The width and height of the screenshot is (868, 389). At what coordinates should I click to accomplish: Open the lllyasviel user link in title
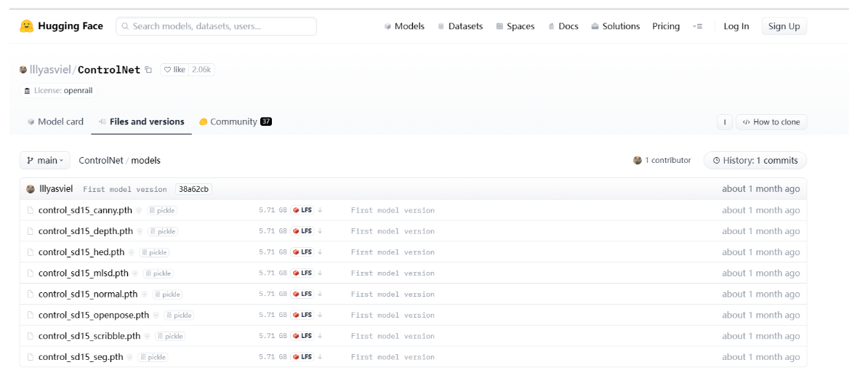[50, 70]
